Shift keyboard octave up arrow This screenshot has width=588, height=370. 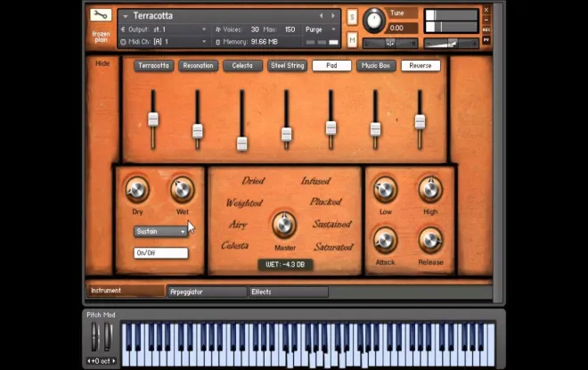pyautogui.click(x=114, y=361)
